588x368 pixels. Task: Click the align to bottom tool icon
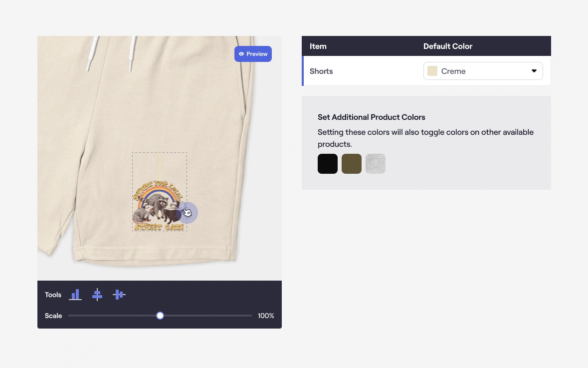click(x=75, y=295)
